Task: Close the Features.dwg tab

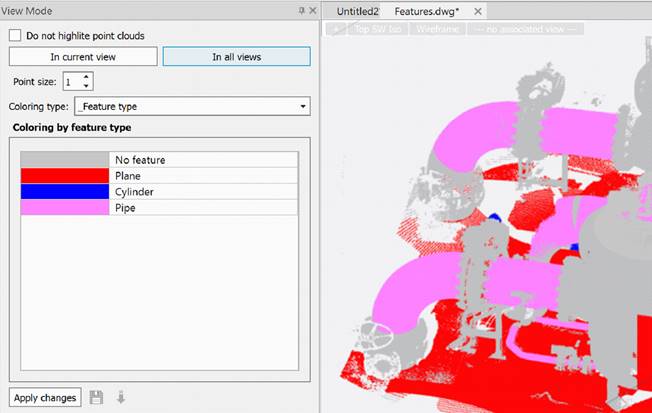Action: pos(478,12)
